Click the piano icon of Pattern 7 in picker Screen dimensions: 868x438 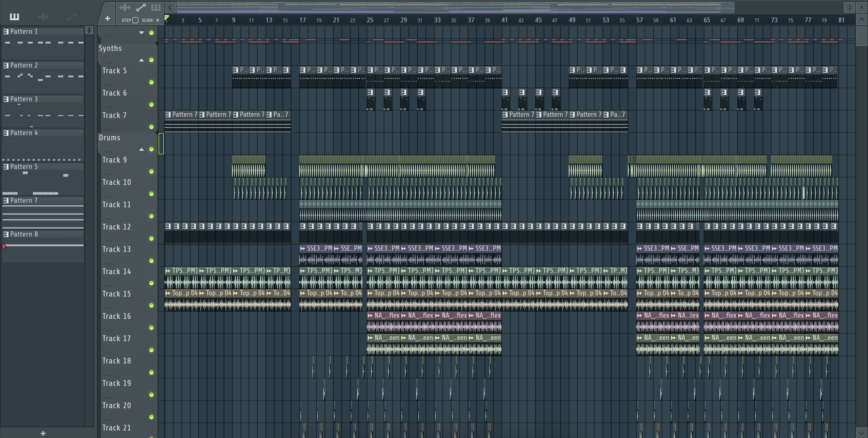coord(6,200)
